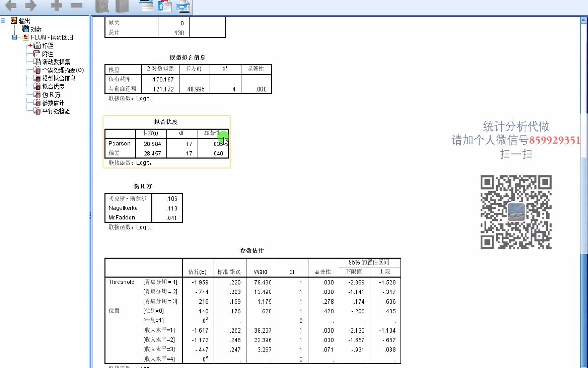Click the 28.457 deviance chi-square value
This screenshot has height=368, width=588.
point(152,154)
